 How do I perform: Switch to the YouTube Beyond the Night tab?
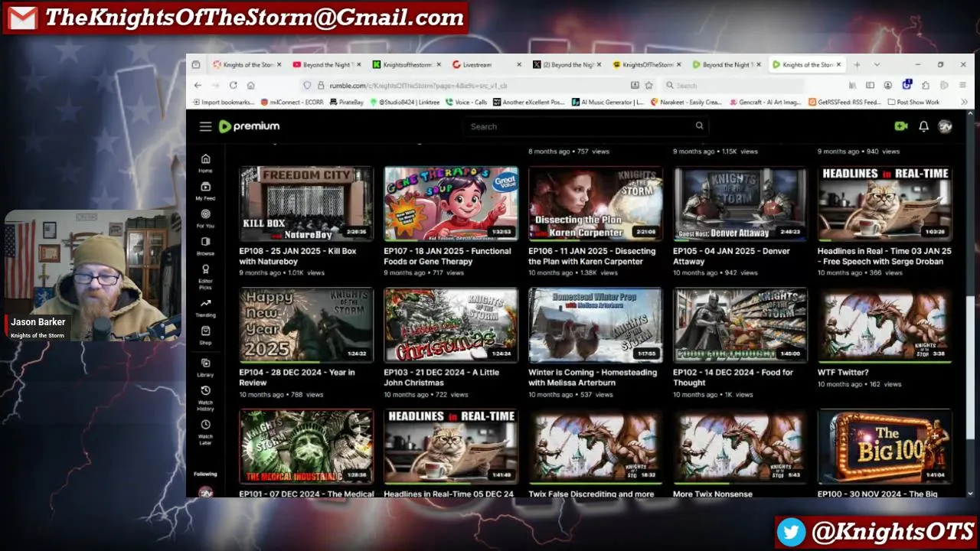click(x=325, y=64)
